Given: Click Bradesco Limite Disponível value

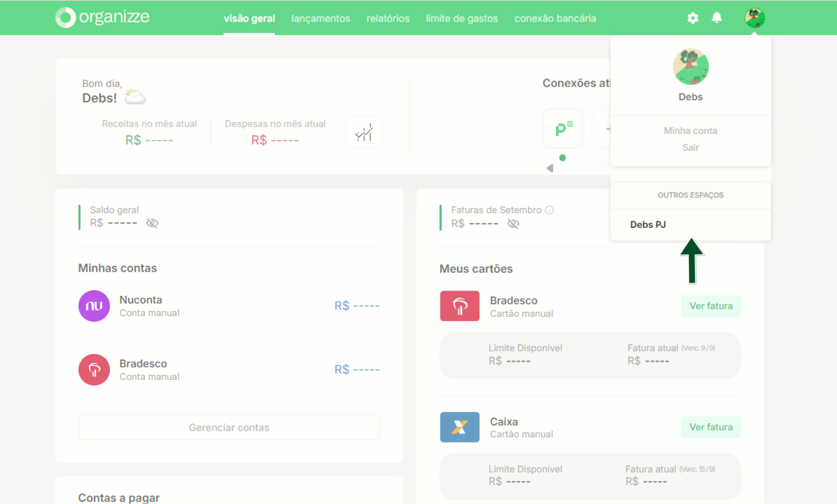Looking at the screenshot, I should [509, 361].
